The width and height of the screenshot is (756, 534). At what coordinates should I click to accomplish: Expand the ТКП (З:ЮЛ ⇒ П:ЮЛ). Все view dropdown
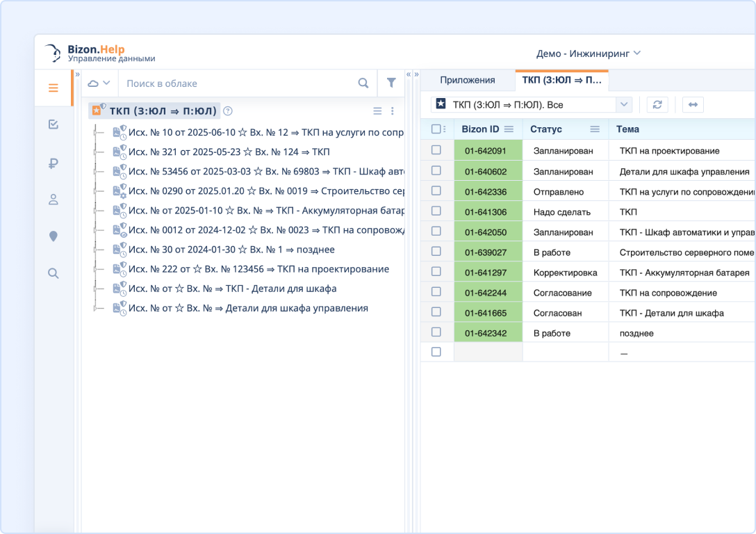click(x=623, y=104)
